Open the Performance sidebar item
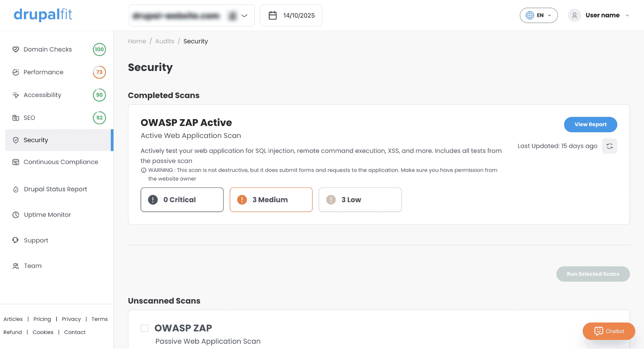This screenshot has width=644, height=349. (44, 72)
